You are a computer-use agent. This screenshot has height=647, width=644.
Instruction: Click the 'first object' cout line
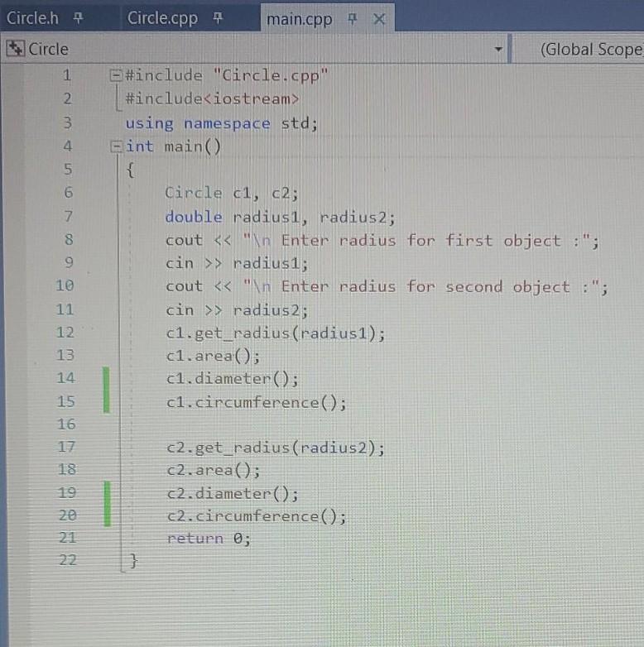pyautogui.click(x=382, y=241)
